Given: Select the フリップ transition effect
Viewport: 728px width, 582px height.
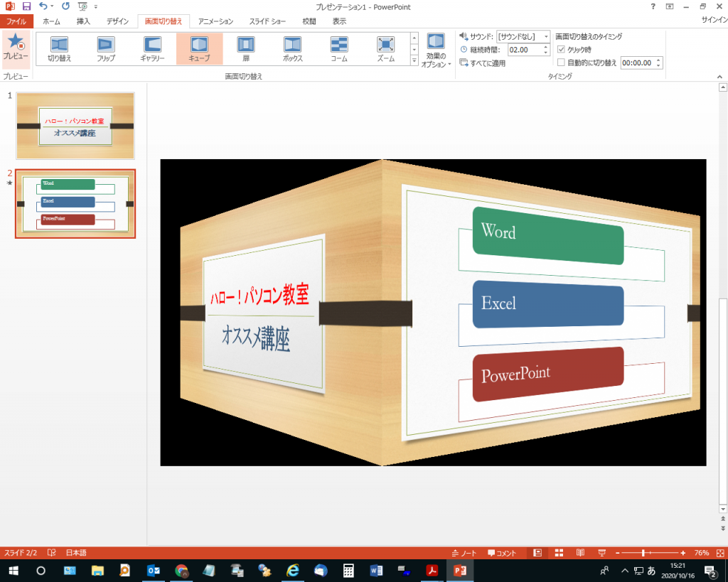Looking at the screenshot, I should pos(106,49).
